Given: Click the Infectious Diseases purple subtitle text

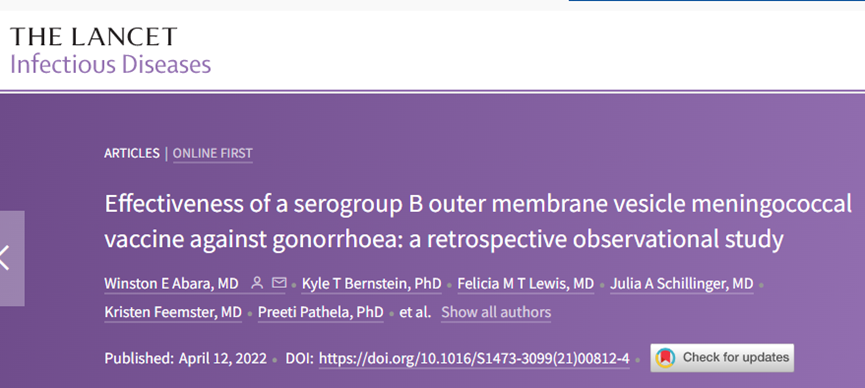Looking at the screenshot, I should pos(110,64).
